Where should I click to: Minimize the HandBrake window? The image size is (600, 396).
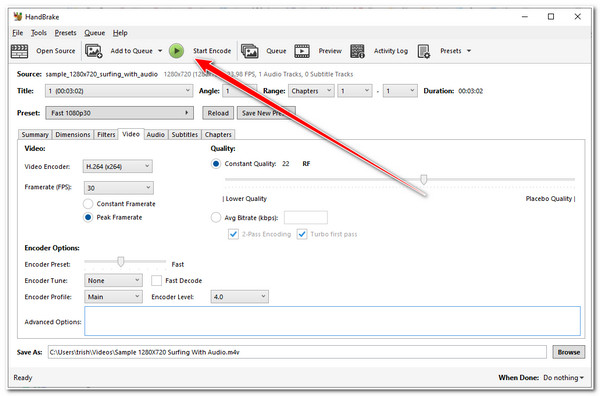(525, 17)
